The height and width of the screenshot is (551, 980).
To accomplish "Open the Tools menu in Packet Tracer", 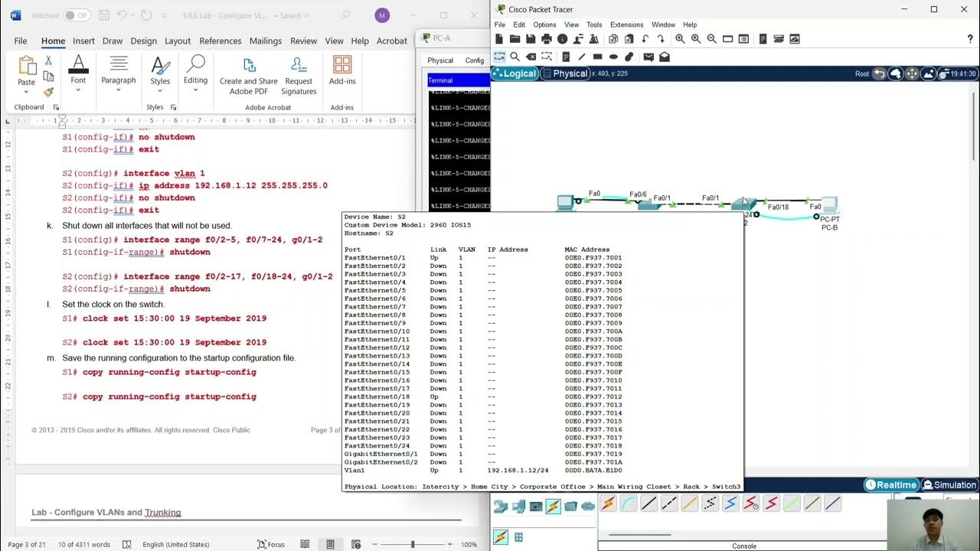I will click(594, 24).
